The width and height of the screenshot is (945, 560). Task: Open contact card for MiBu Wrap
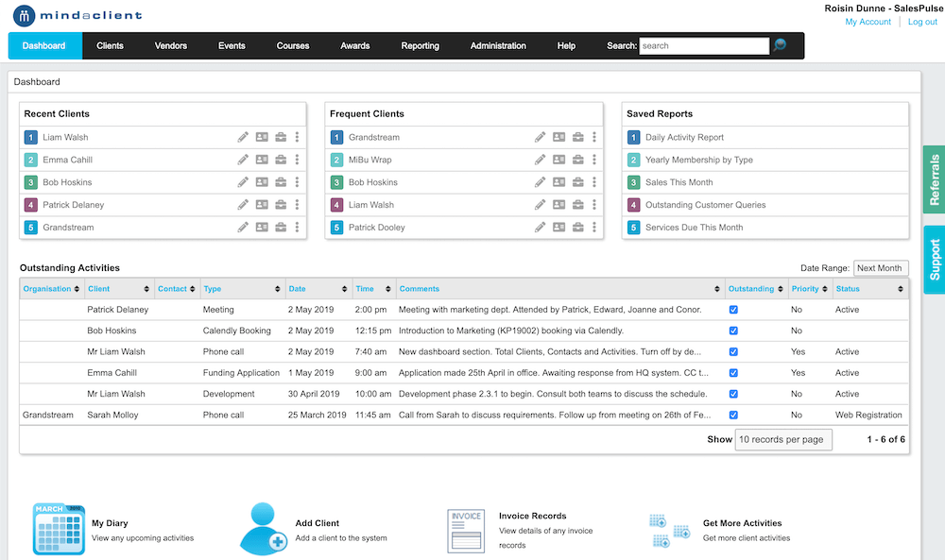(x=559, y=160)
